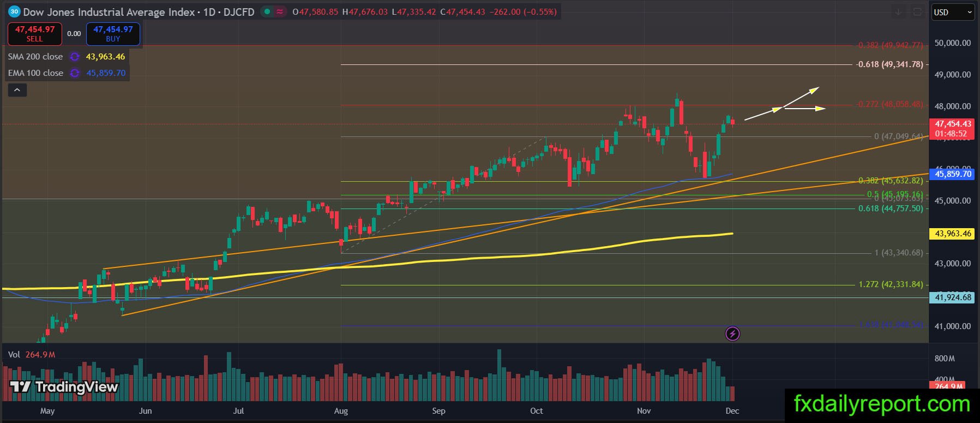Click the May label on the time axis
This screenshot has height=423, width=980.
[47, 411]
